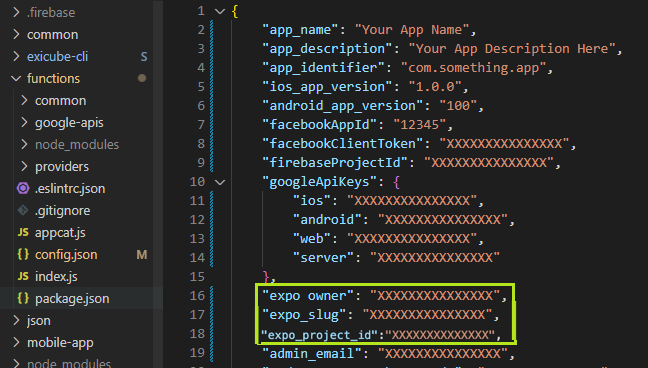Click the "com.something.app" value
Screen dimensions: 648x368
(x=474, y=68)
